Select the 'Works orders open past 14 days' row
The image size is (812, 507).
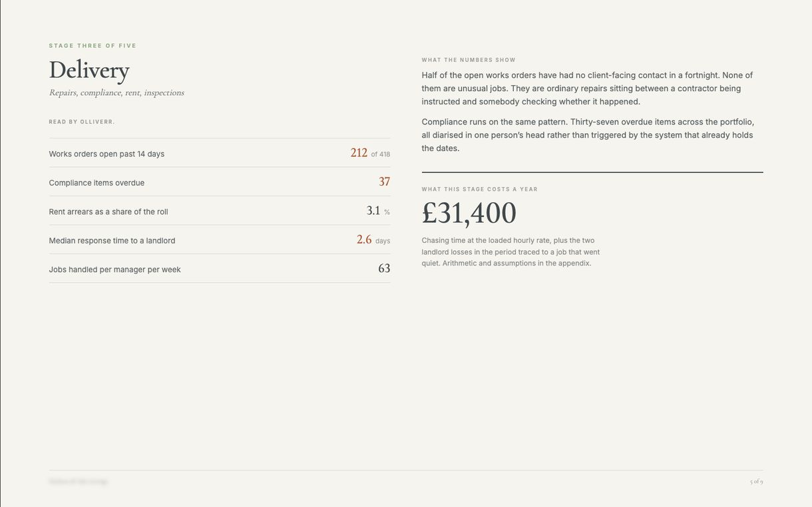(x=220, y=153)
